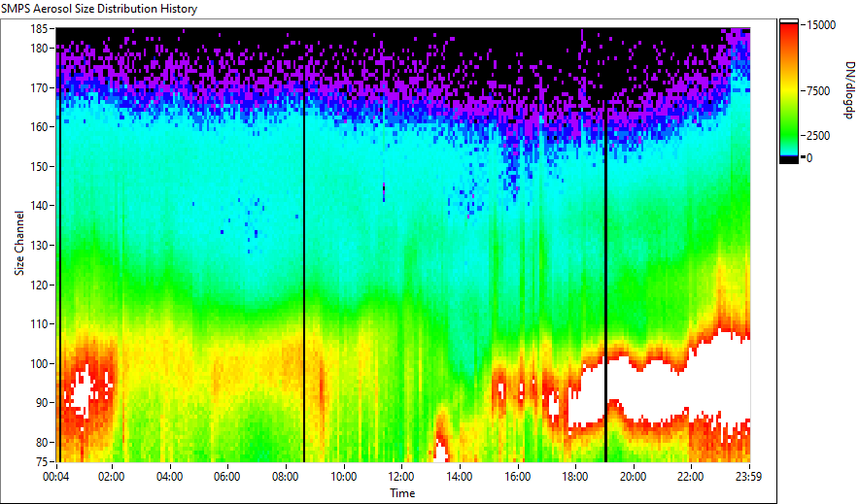The height and width of the screenshot is (504, 859).
Task: Click the 18:00 time axis tick
Action: click(574, 477)
